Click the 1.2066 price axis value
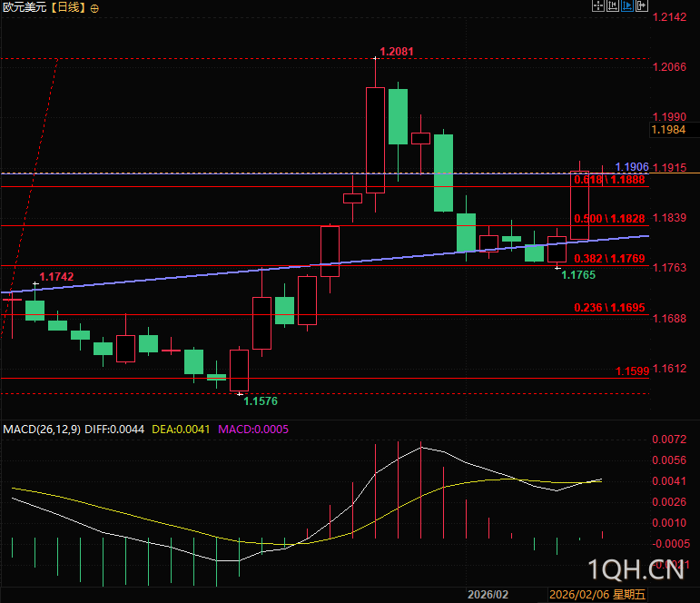The width and height of the screenshot is (700, 603). pyautogui.click(x=669, y=66)
